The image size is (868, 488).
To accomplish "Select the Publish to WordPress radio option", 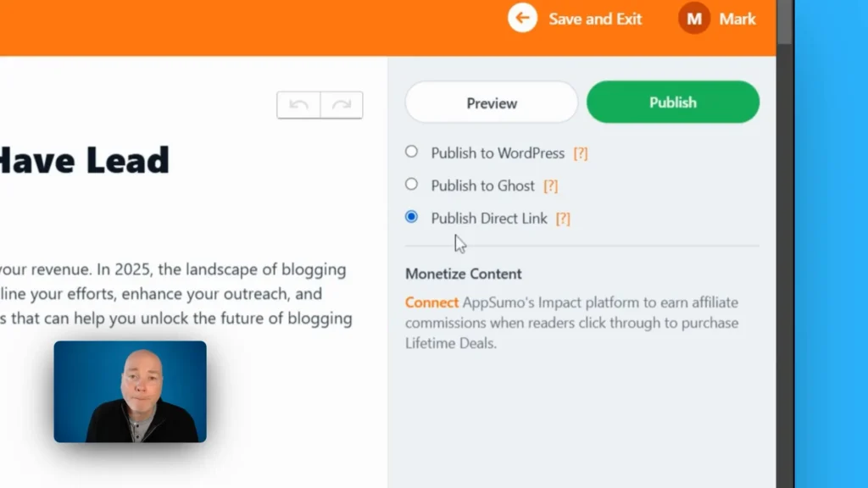I will point(411,152).
